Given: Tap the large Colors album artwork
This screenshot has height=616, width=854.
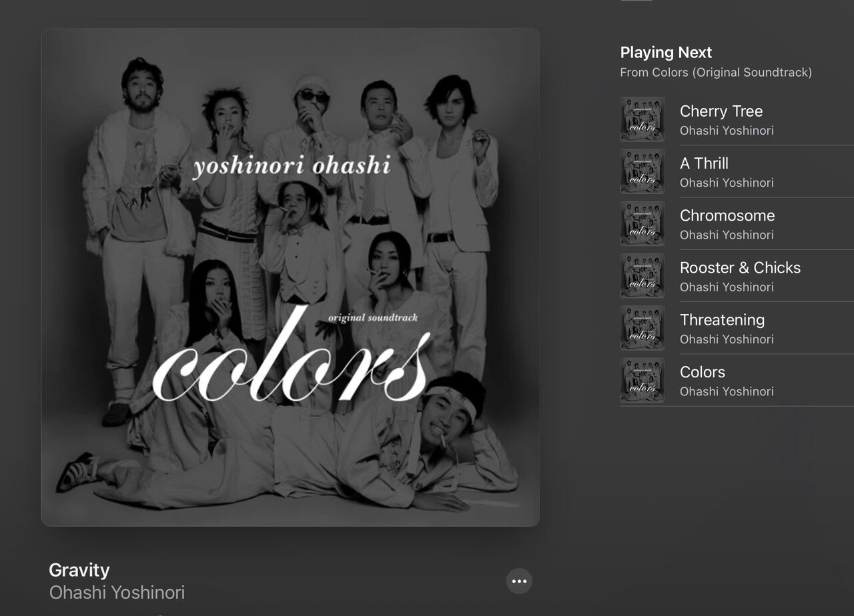Looking at the screenshot, I should pyautogui.click(x=290, y=277).
